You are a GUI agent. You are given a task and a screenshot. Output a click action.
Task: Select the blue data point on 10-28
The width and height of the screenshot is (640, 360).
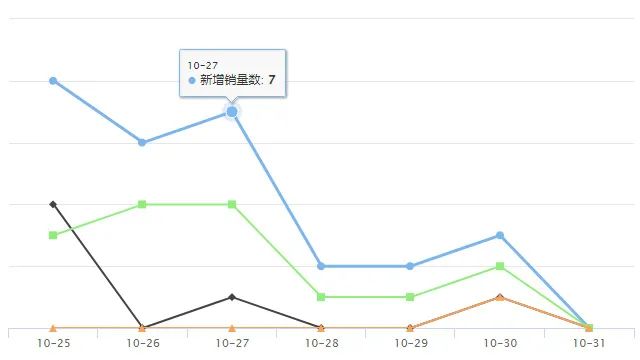321,266
